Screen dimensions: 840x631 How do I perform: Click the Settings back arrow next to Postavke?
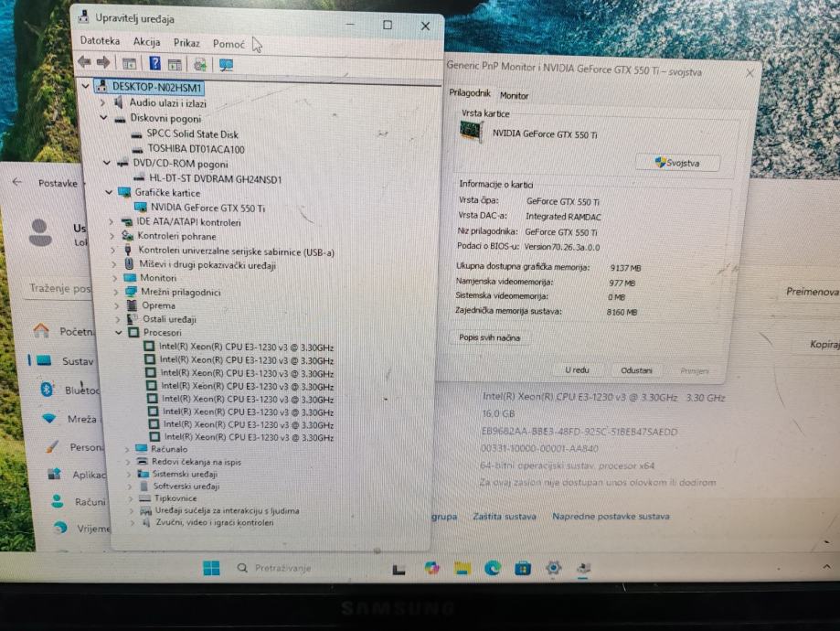coord(17,182)
